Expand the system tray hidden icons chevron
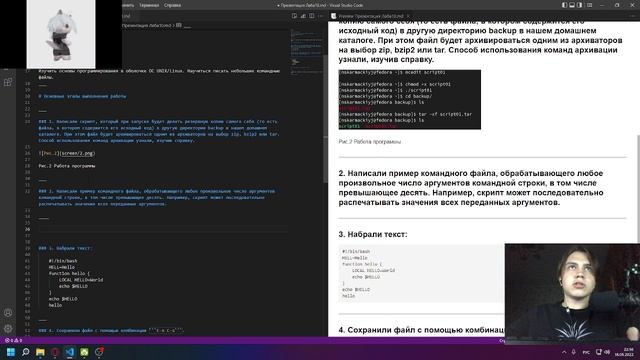This screenshot has width=640, height=360. 564,352
